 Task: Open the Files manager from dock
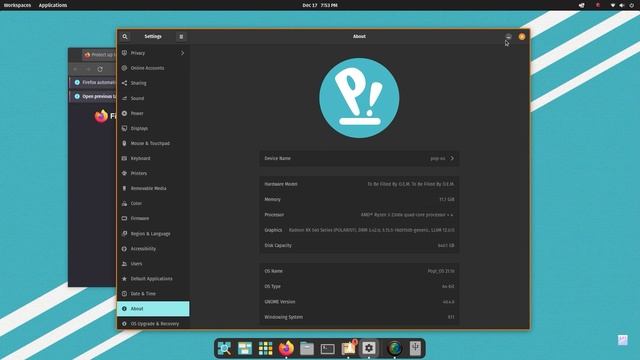[x=307, y=349]
